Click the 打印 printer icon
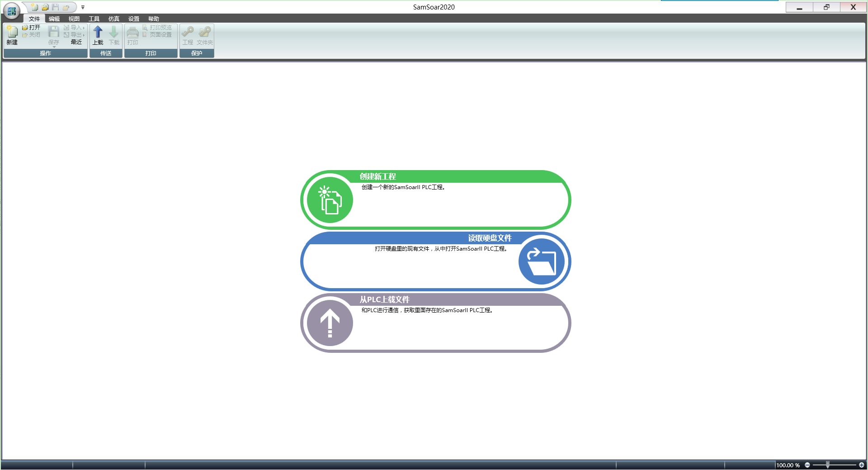Viewport: 868px width, 470px height. pos(133,32)
